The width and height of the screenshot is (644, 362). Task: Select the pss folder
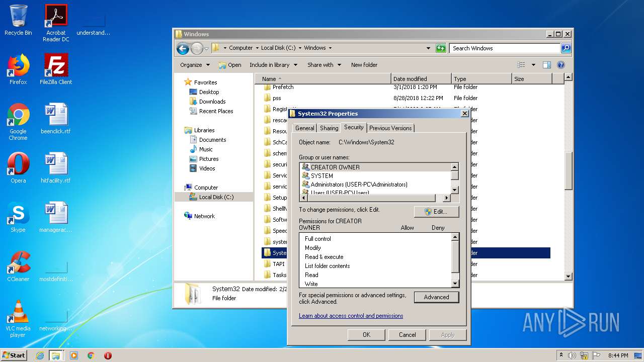click(277, 98)
